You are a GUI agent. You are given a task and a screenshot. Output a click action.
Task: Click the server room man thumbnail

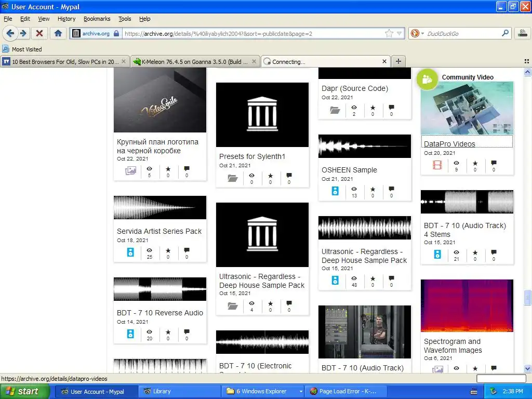coord(364,332)
